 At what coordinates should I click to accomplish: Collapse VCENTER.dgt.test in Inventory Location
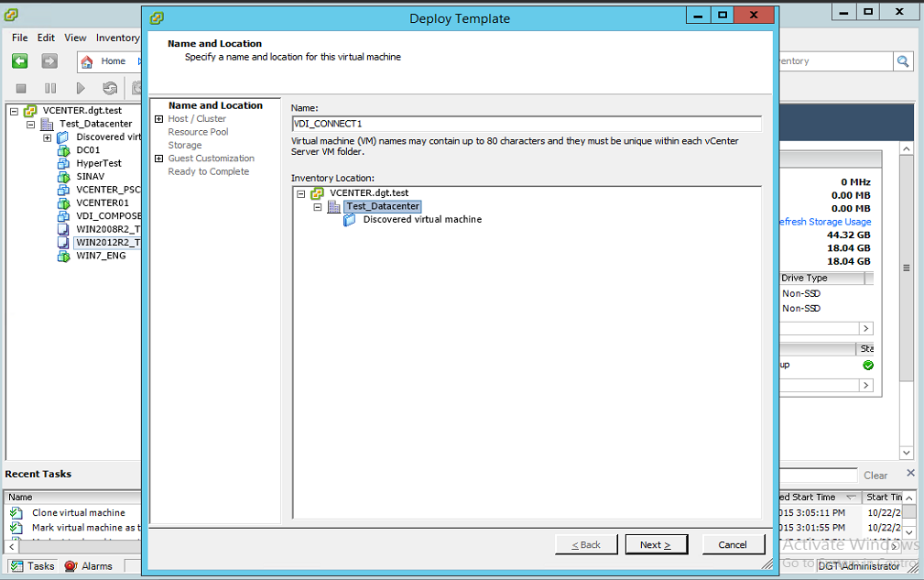[x=301, y=194]
